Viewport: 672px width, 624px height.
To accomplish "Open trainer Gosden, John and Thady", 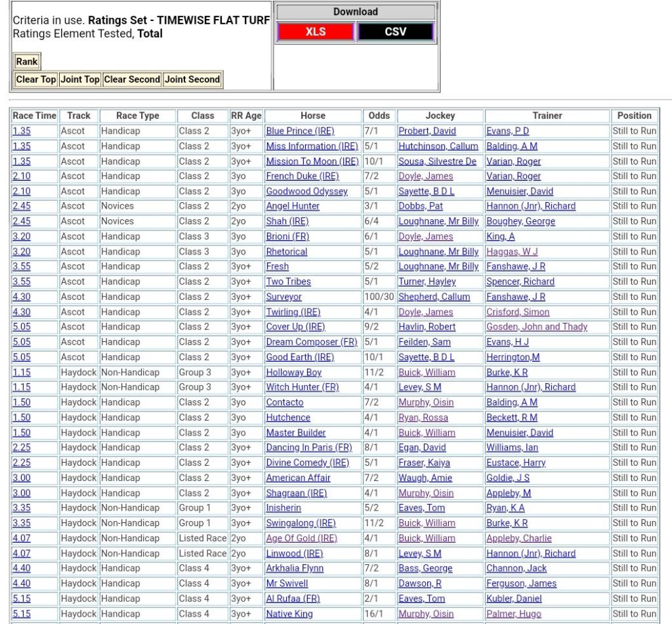I will (537, 327).
